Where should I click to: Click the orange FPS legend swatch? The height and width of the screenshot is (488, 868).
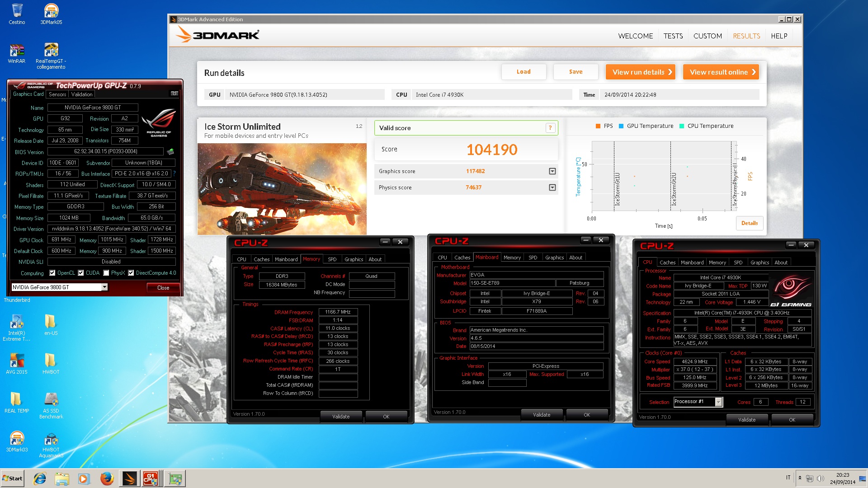(598, 126)
